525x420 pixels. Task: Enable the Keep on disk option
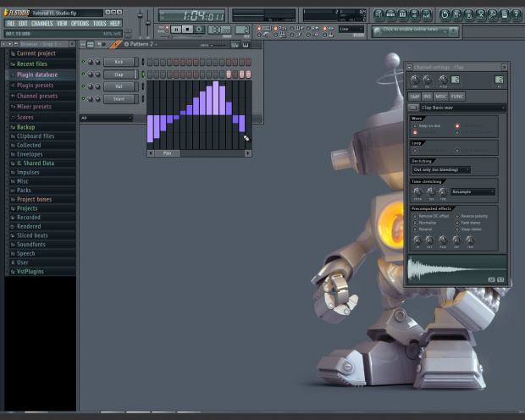(x=415, y=126)
